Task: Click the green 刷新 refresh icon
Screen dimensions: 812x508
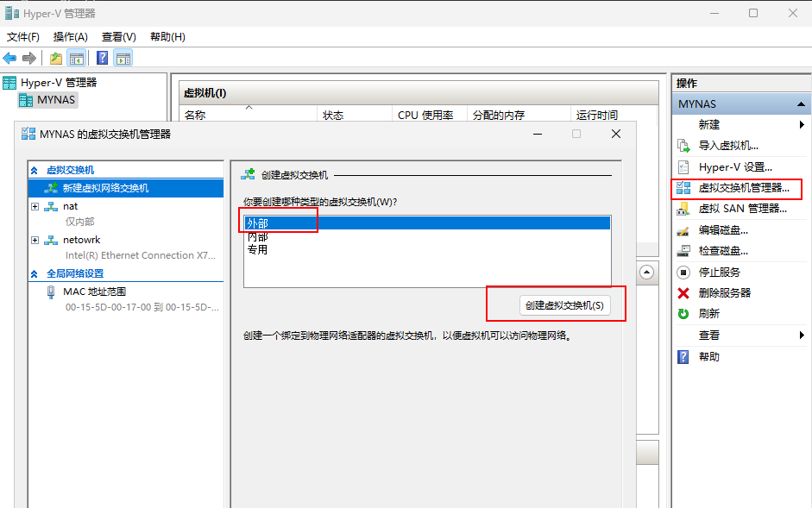Action: [683, 314]
